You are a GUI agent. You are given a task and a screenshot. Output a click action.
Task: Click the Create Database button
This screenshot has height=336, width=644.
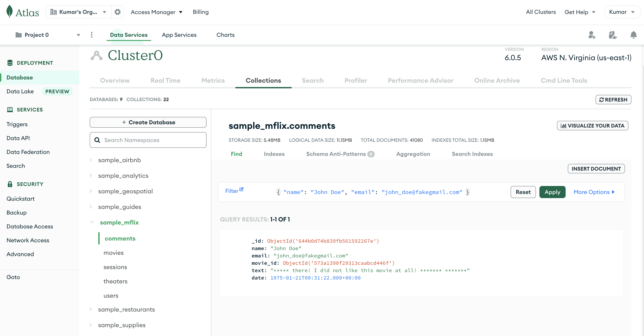coord(148,122)
